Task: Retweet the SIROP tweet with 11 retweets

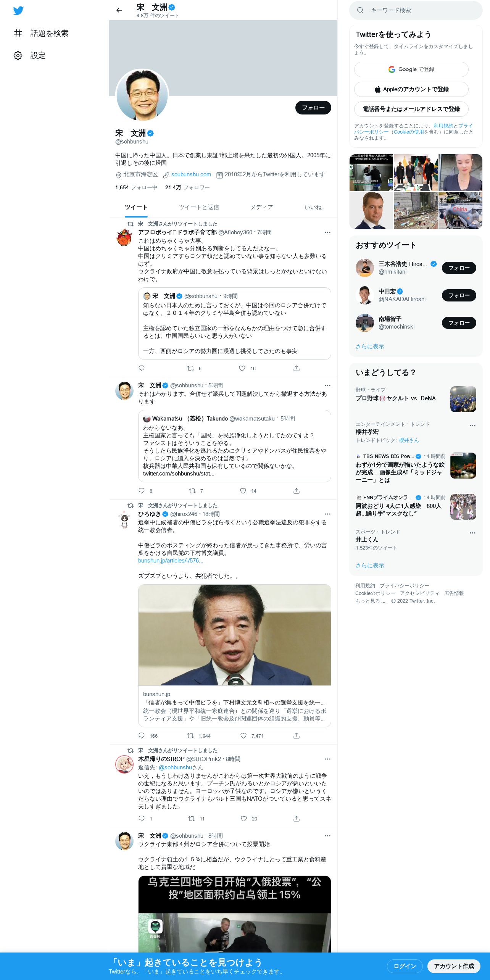Action: click(x=192, y=819)
